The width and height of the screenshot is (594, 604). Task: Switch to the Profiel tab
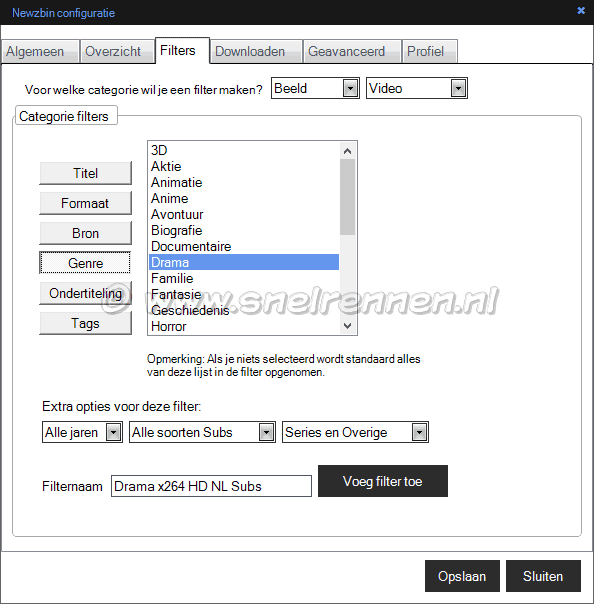pos(430,51)
